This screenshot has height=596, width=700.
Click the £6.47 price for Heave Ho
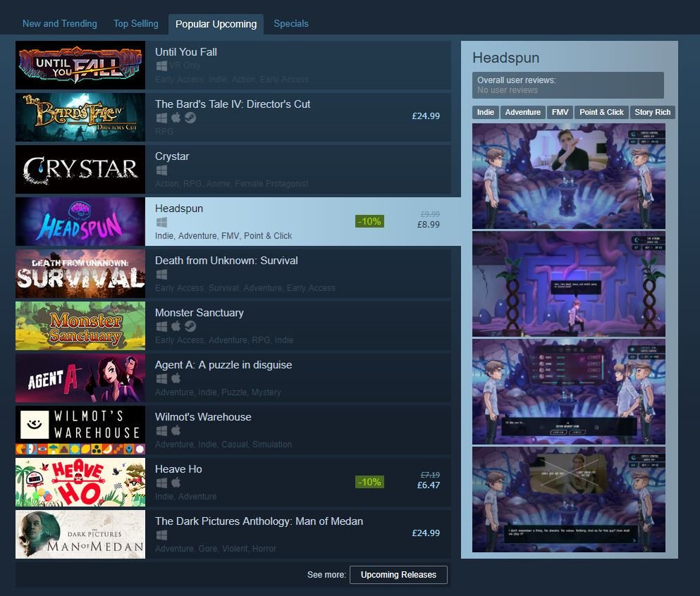click(x=429, y=485)
